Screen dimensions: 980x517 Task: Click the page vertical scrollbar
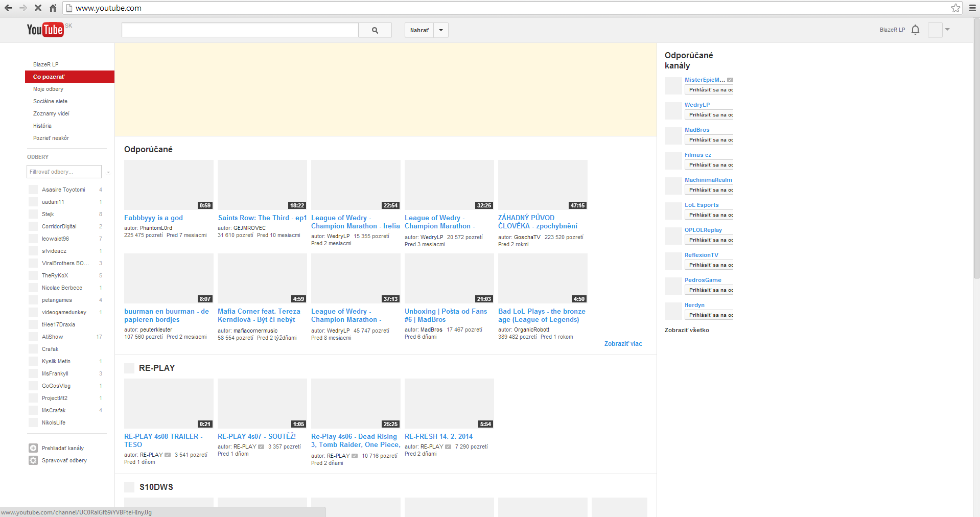point(976,148)
